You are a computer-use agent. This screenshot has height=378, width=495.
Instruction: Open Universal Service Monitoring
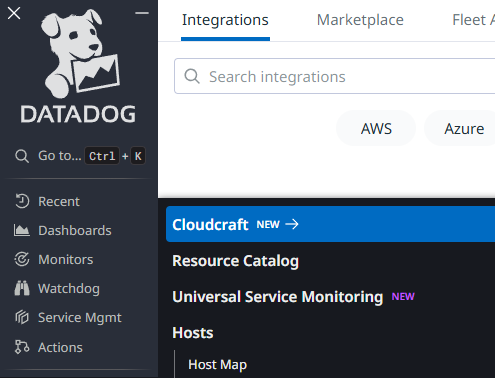pyautogui.click(x=278, y=297)
